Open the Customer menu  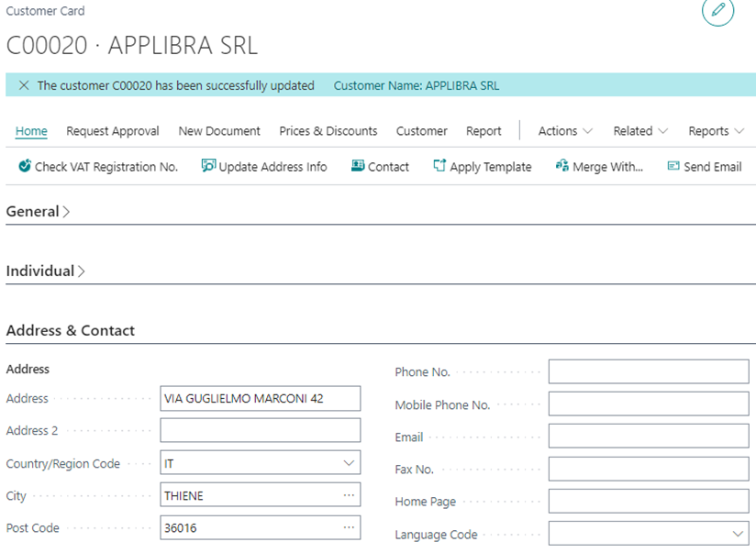coord(421,131)
